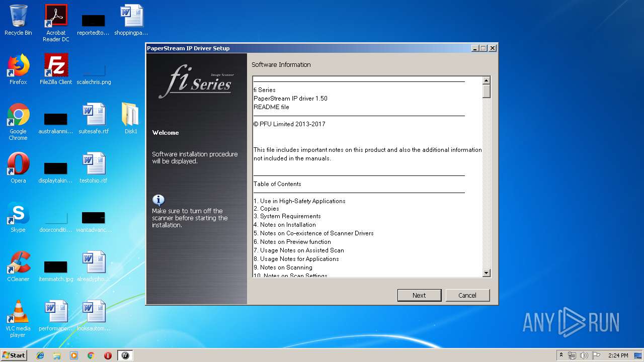
Task: Select the fi Series setup taskbar button
Action: click(x=125, y=355)
